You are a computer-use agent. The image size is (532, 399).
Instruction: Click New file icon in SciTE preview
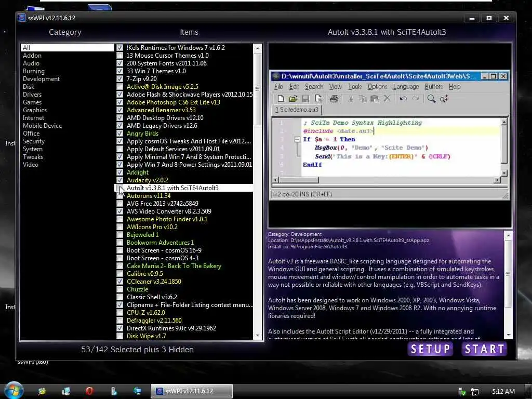[281, 99]
